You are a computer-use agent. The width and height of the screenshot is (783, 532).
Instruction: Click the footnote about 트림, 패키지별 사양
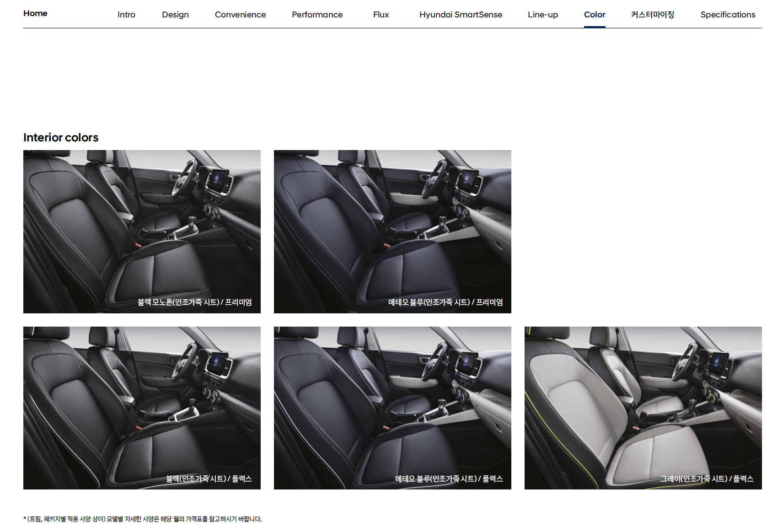click(x=143, y=519)
